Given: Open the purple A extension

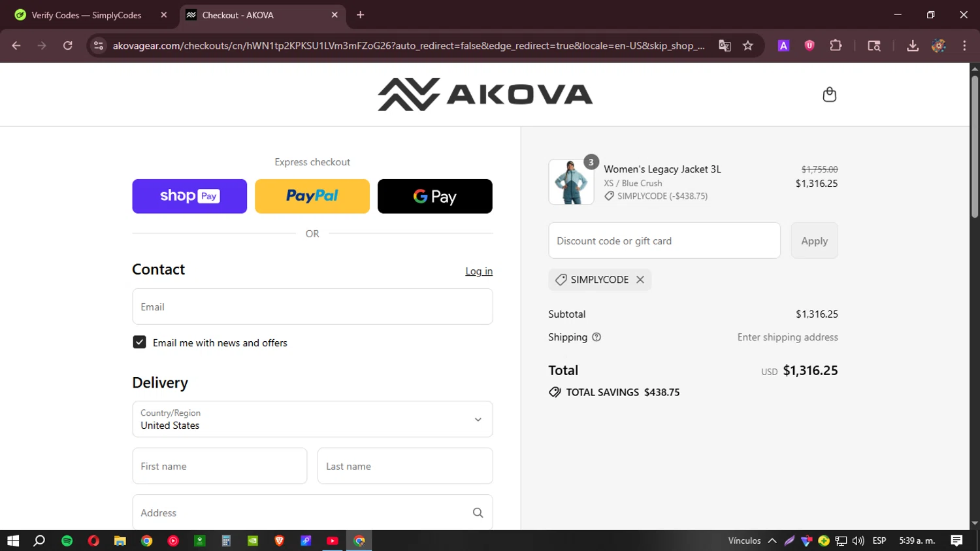Looking at the screenshot, I should click(783, 46).
